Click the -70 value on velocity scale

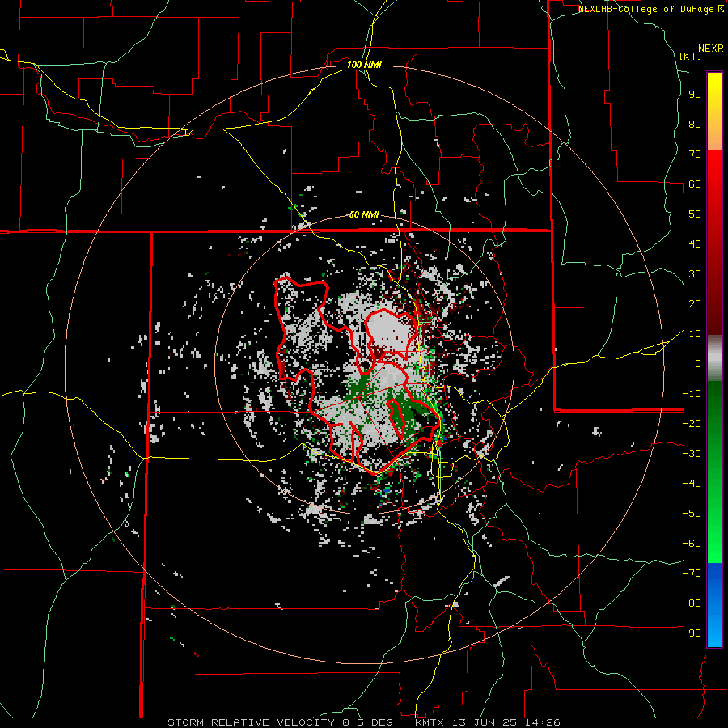692,574
